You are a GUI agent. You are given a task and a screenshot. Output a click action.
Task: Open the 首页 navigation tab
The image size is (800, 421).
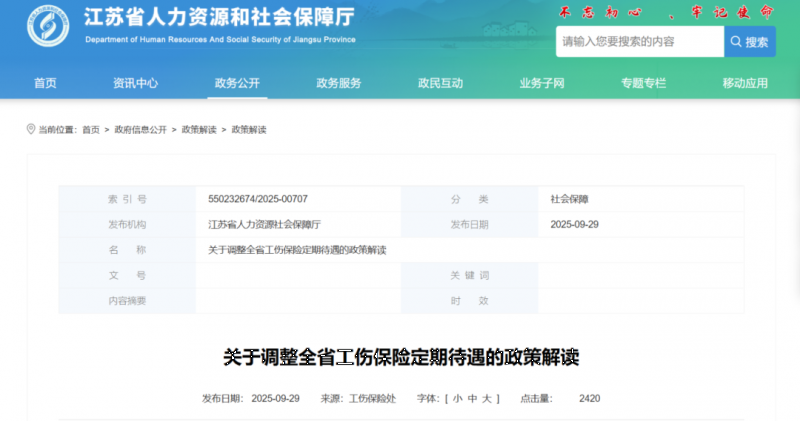[45, 83]
